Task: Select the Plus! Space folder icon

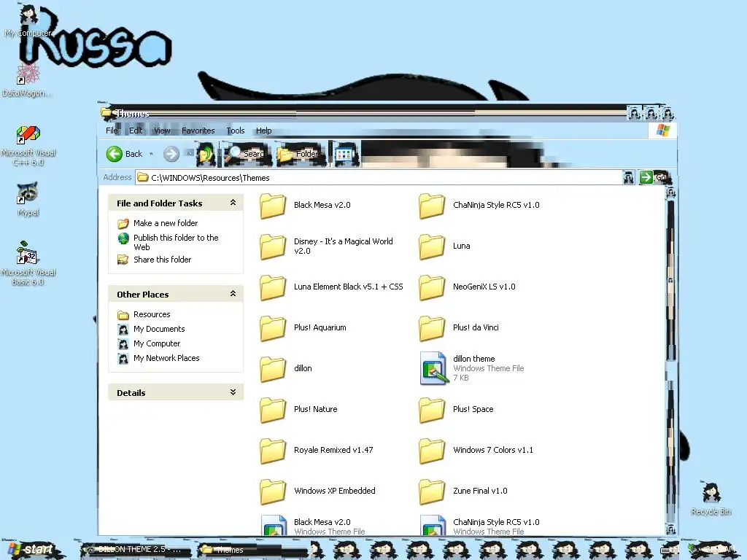Action: pos(432,410)
